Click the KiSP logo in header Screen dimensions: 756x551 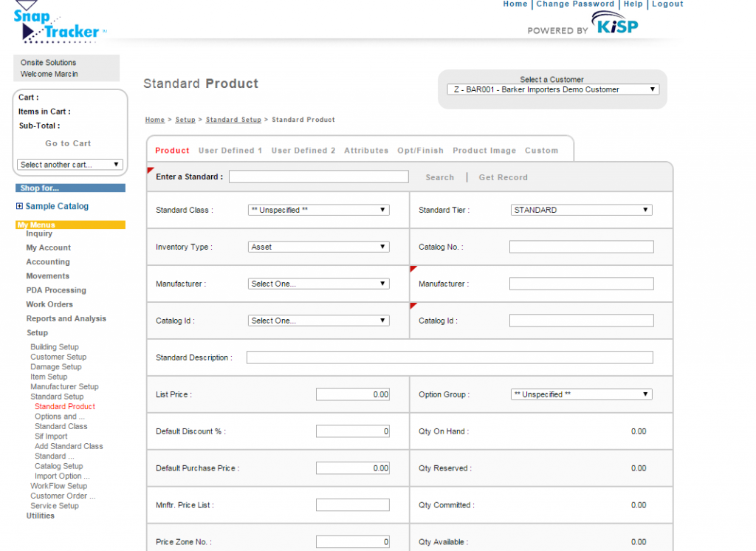coord(616,27)
